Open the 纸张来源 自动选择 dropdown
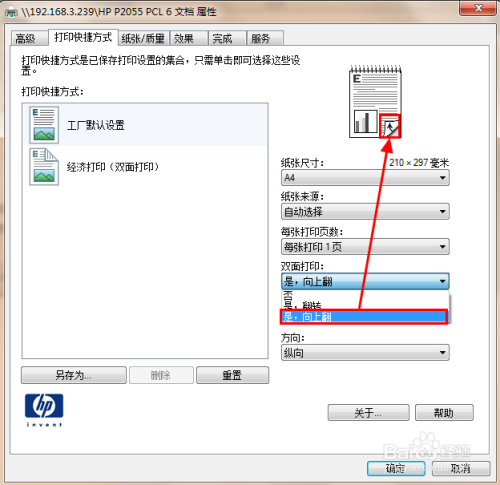This screenshot has width=500, height=485. [365, 212]
